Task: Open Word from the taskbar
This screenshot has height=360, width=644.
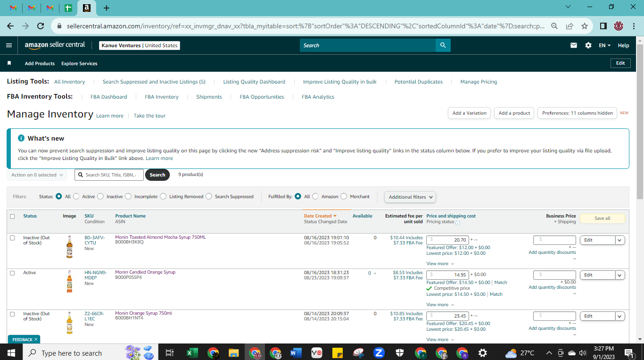Action: [x=296, y=353]
